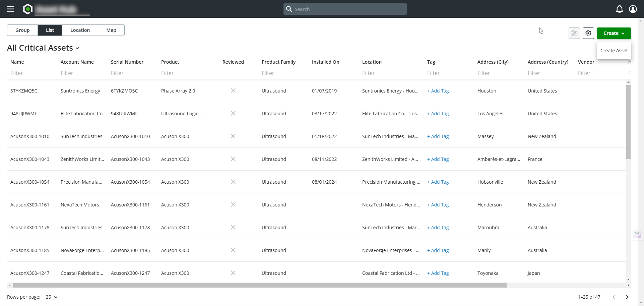Choose Create Asset from the menu
This screenshot has height=306, width=644.
614,51
